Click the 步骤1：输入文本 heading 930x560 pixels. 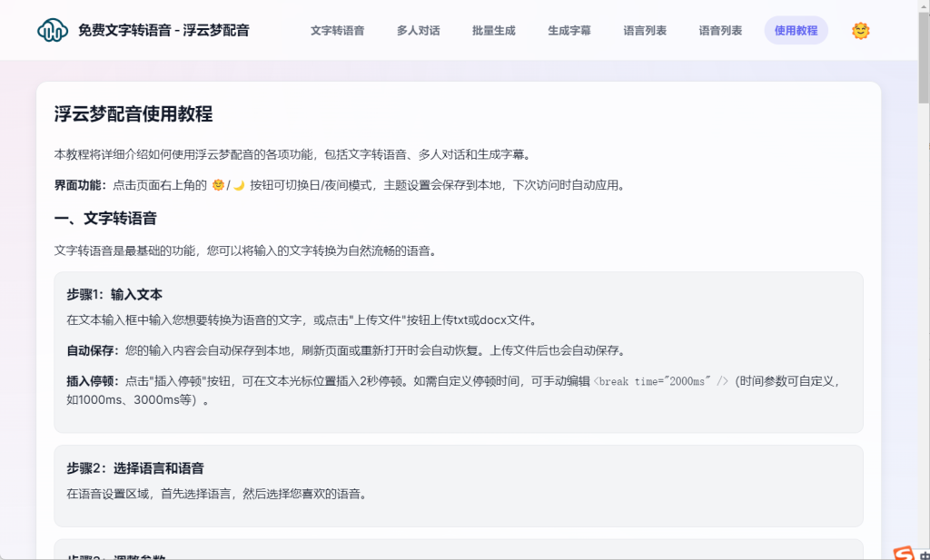tap(114, 294)
